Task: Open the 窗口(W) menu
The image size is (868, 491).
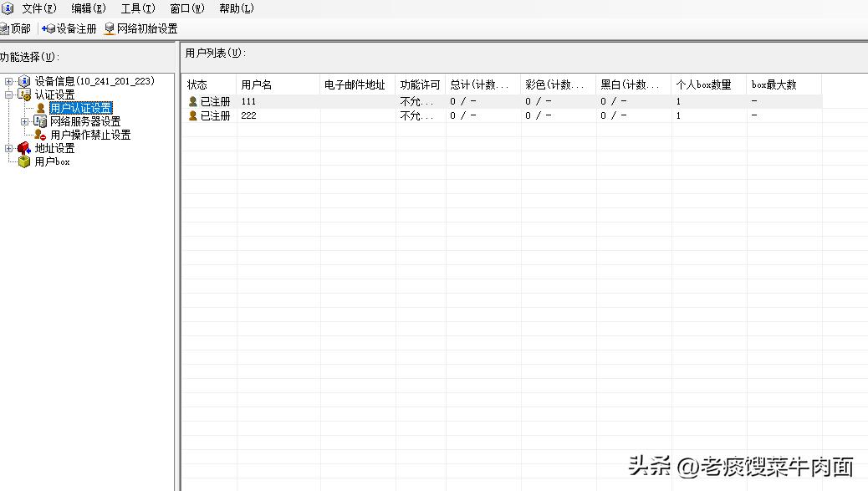Action: [x=188, y=8]
